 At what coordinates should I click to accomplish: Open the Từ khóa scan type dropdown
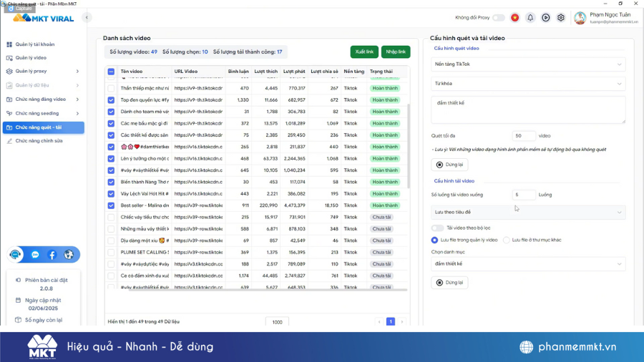point(528,84)
